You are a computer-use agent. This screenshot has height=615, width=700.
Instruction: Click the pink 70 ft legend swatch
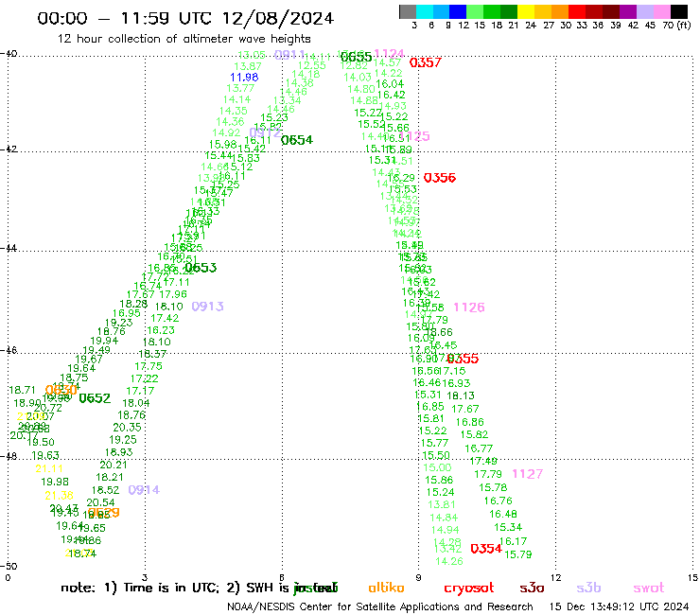[662, 11]
